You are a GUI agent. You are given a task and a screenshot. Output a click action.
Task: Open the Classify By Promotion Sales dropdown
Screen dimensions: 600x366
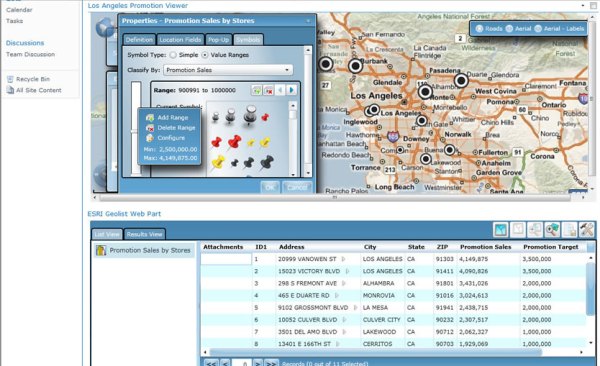tap(228, 70)
